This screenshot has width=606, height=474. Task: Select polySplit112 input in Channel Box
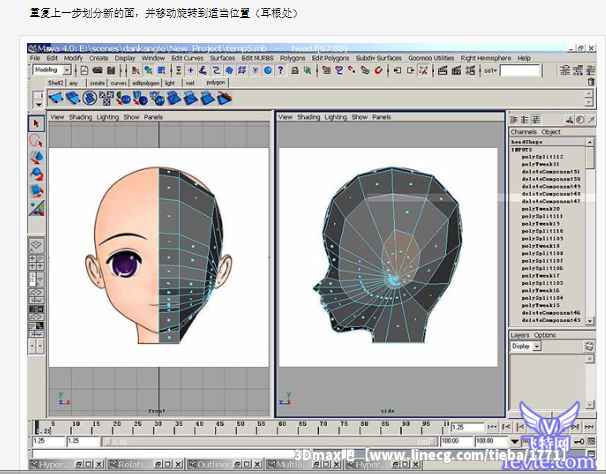[x=543, y=157]
